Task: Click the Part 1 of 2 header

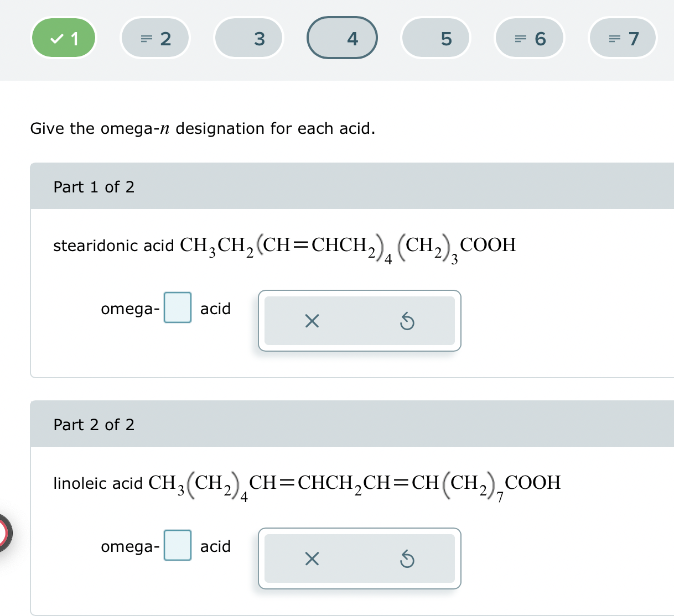Action: 94,186
